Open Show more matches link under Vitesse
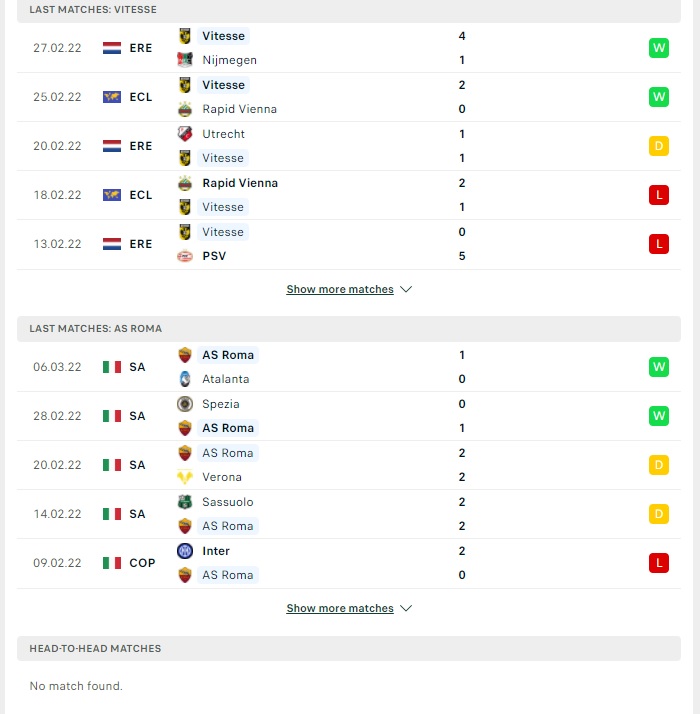700x714 pixels. [340, 289]
